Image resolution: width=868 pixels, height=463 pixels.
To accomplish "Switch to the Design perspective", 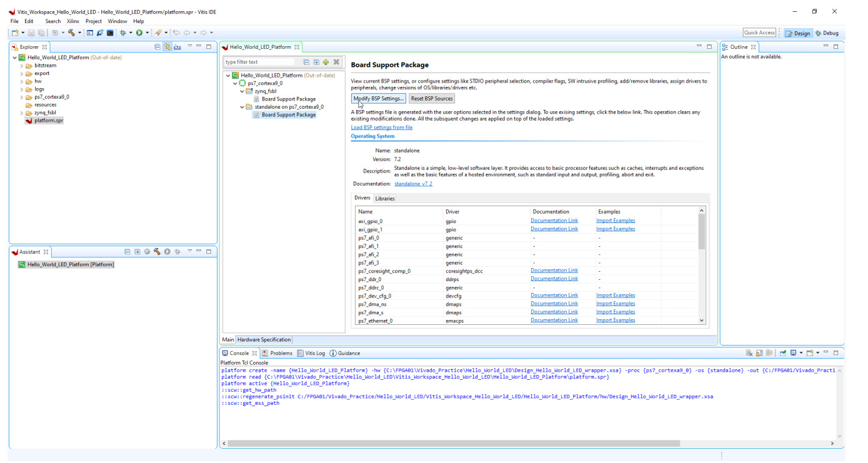I will [x=798, y=33].
